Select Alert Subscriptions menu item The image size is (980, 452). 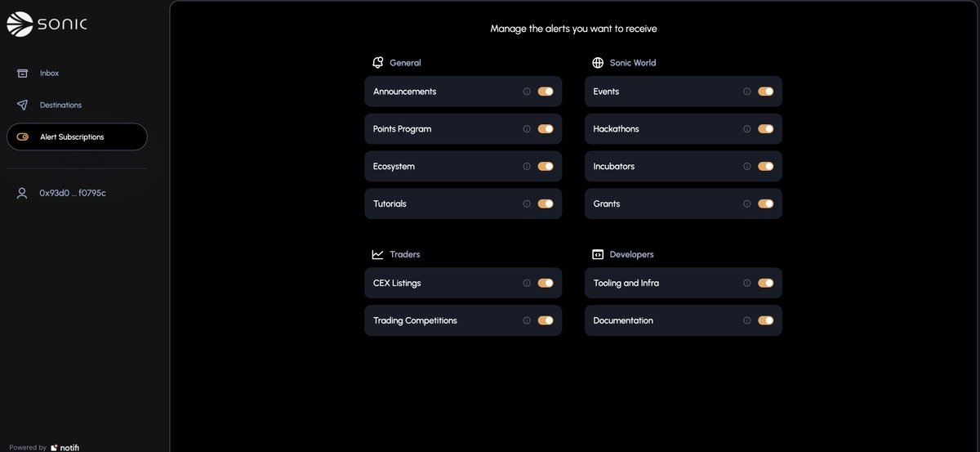(77, 137)
